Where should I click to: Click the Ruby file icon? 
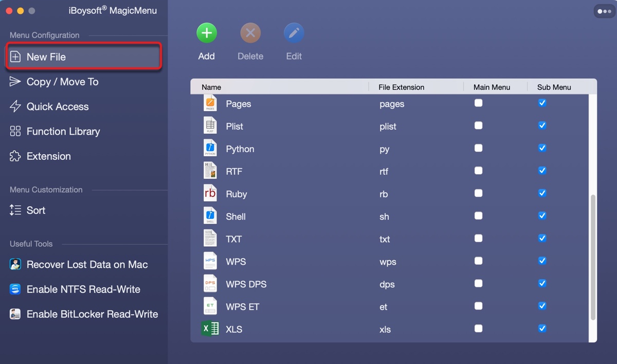(x=210, y=194)
